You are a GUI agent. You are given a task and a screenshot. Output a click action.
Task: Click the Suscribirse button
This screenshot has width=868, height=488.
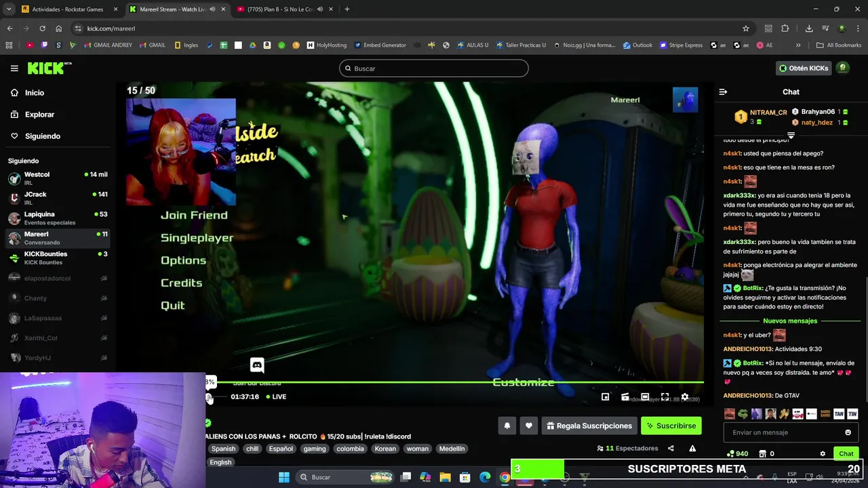[x=671, y=426]
